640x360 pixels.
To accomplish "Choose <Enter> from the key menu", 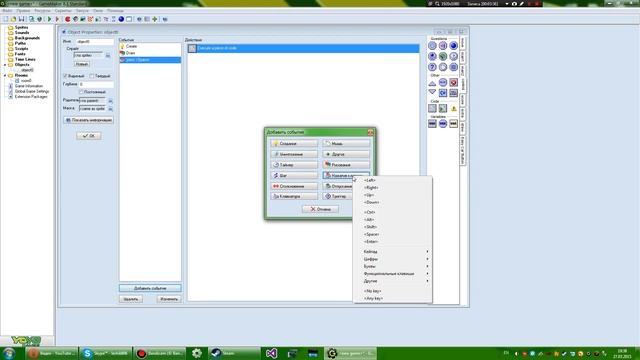I will pyautogui.click(x=392, y=242).
